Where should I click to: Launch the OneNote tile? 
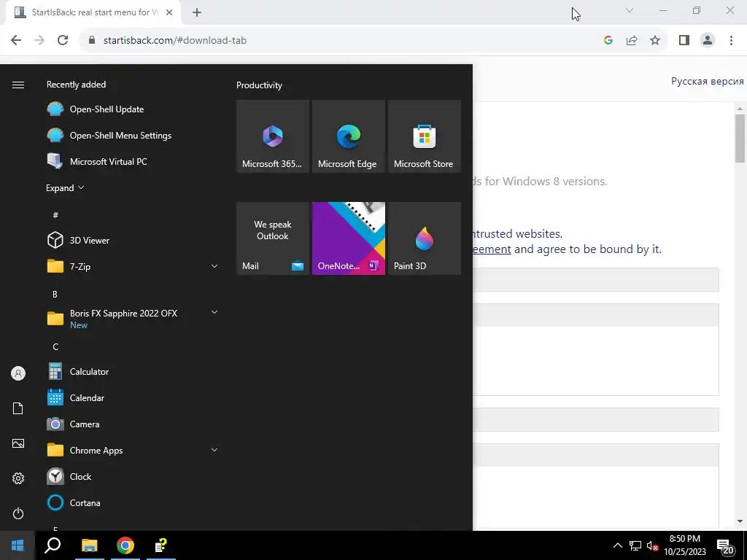[x=348, y=238]
